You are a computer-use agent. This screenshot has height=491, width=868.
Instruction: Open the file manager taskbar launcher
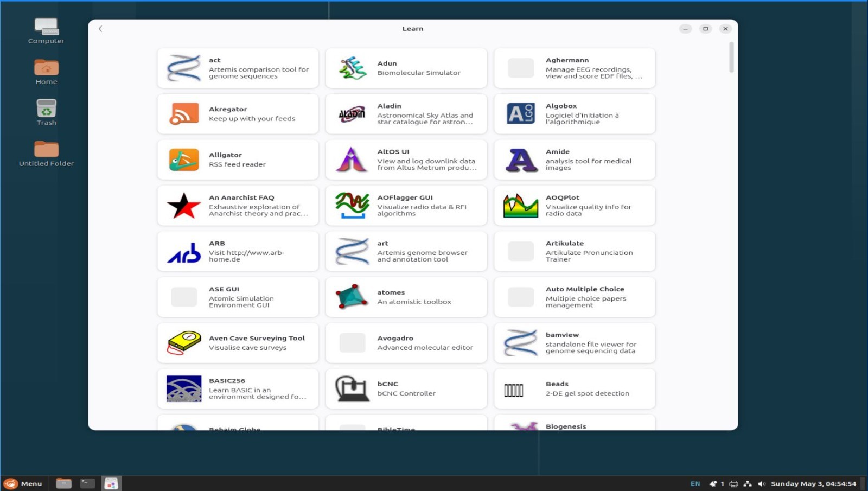pos(63,483)
